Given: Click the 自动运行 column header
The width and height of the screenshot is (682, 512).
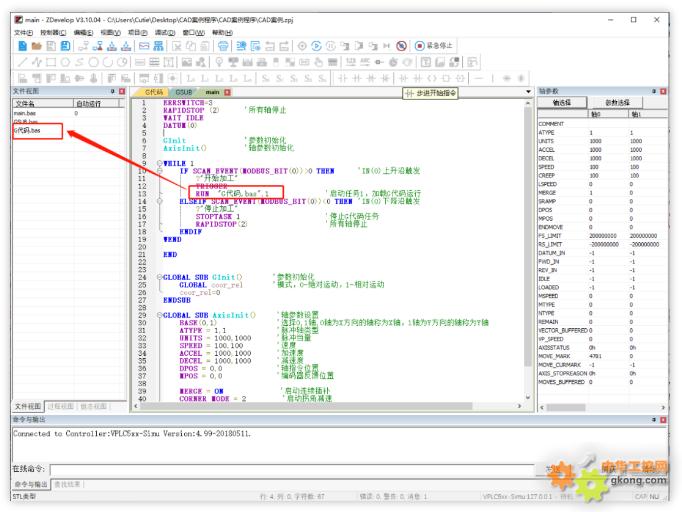Looking at the screenshot, I should click(x=96, y=104).
